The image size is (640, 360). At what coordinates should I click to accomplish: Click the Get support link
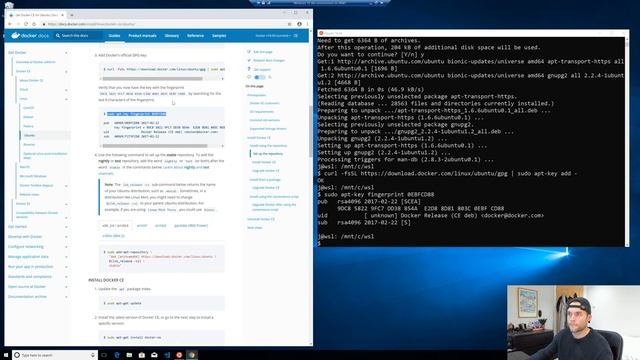point(262,69)
